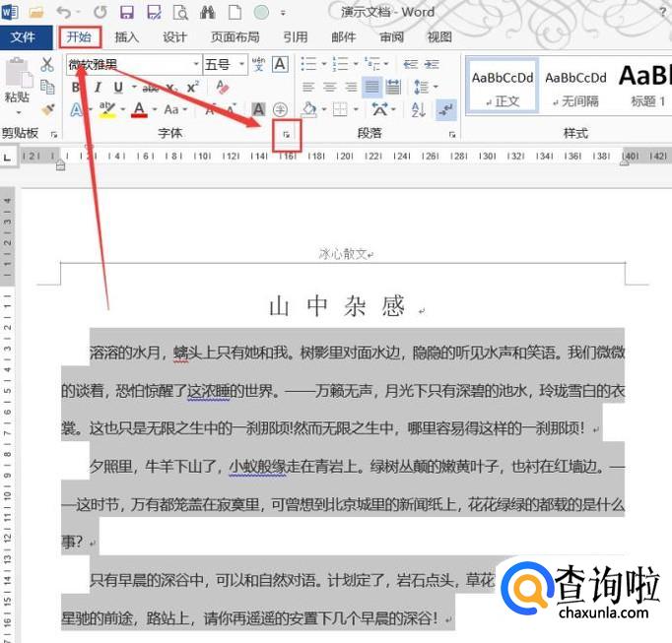The width and height of the screenshot is (672, 643).
Task: Switch to the 开始 (Home) tab
Action: [79, 37]
